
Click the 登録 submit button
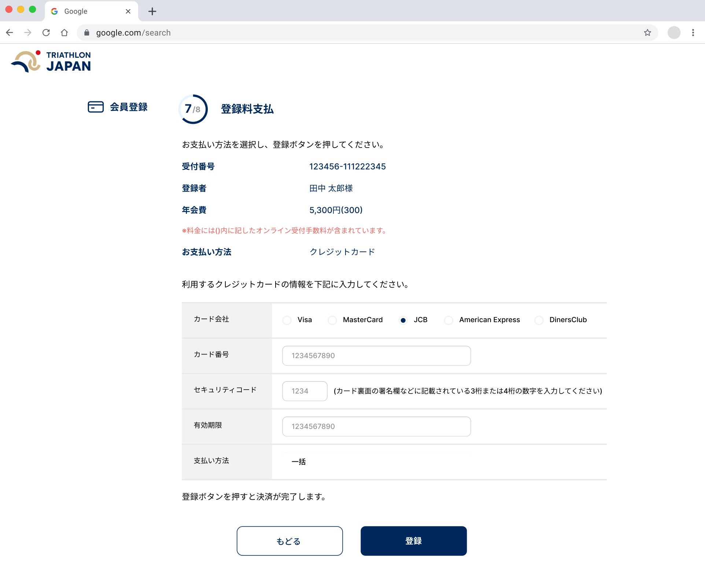click(413, 541)
